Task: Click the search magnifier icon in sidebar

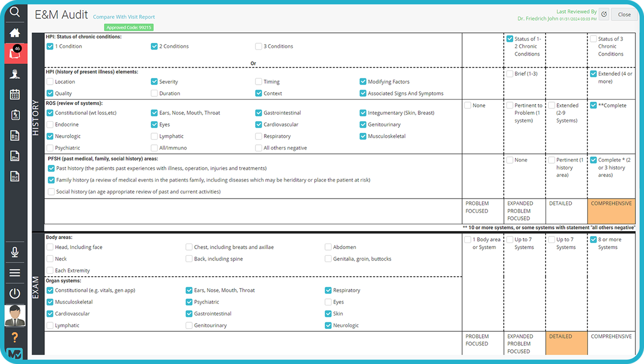Action: coord(15,12)
